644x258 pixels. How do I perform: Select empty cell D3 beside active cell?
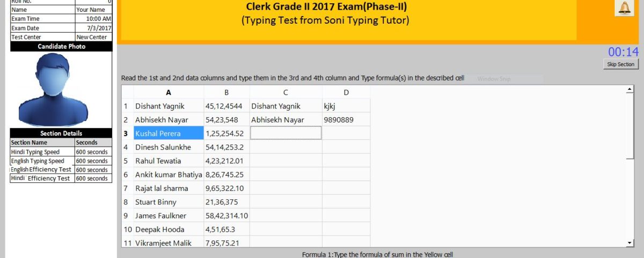click(x=346, y=133)
